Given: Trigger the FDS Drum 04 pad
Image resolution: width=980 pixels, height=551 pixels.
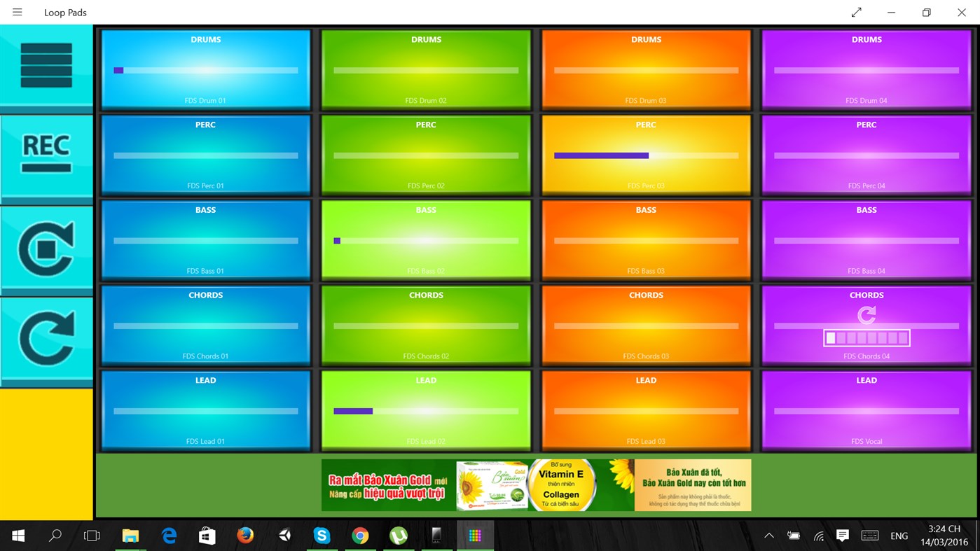Looking at the screenshot, I should pos(866,69).
